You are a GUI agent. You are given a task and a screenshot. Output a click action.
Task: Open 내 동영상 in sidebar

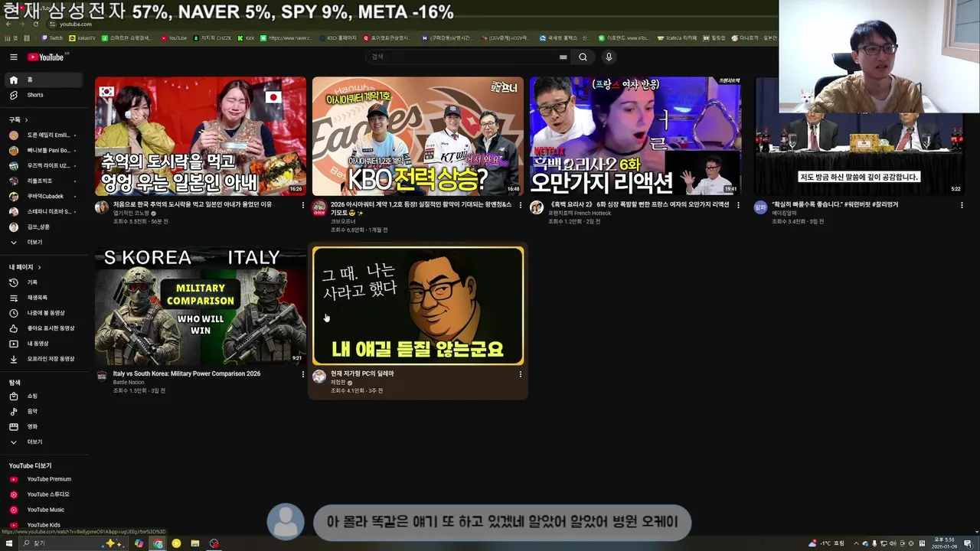44,344
